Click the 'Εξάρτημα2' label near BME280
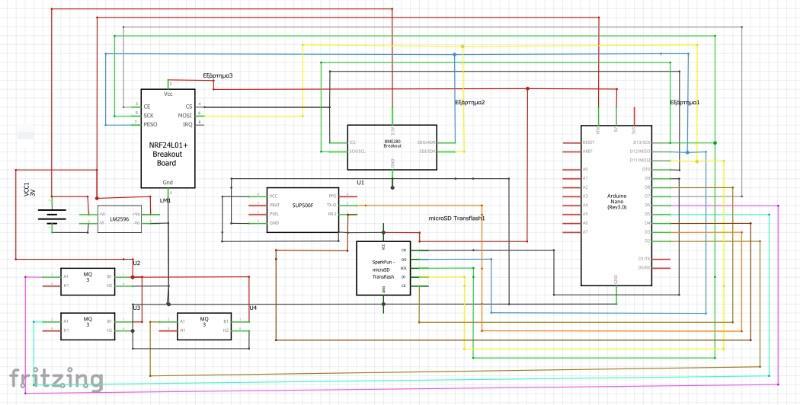The image size is (800, 405). tap(469, 103)
